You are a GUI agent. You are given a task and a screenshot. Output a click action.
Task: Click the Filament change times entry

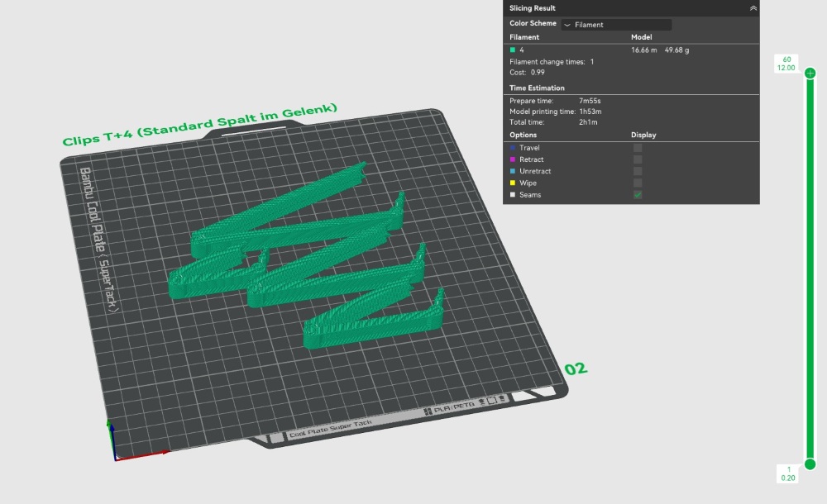click(551, 61)
